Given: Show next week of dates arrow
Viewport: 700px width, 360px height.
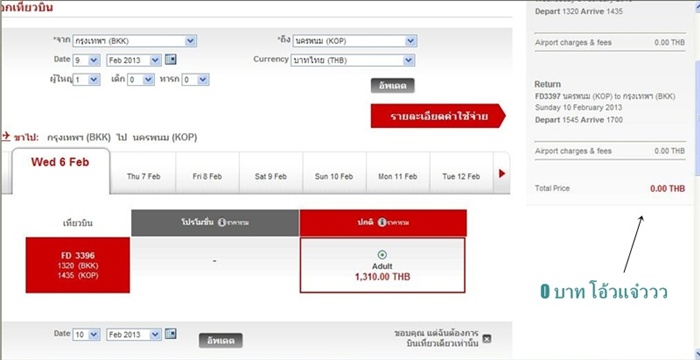Looking at the screenshot, I should coord(502,173).
